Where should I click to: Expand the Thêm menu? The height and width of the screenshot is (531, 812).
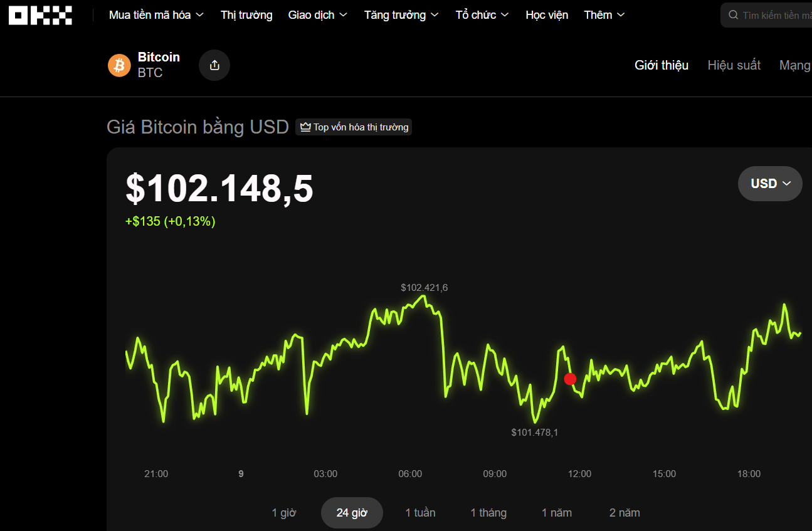(604, 15)
